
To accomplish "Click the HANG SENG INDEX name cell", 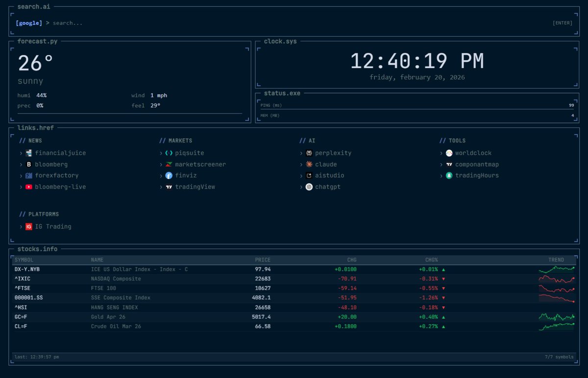I will pyautogui.click(x=114, y=307).
